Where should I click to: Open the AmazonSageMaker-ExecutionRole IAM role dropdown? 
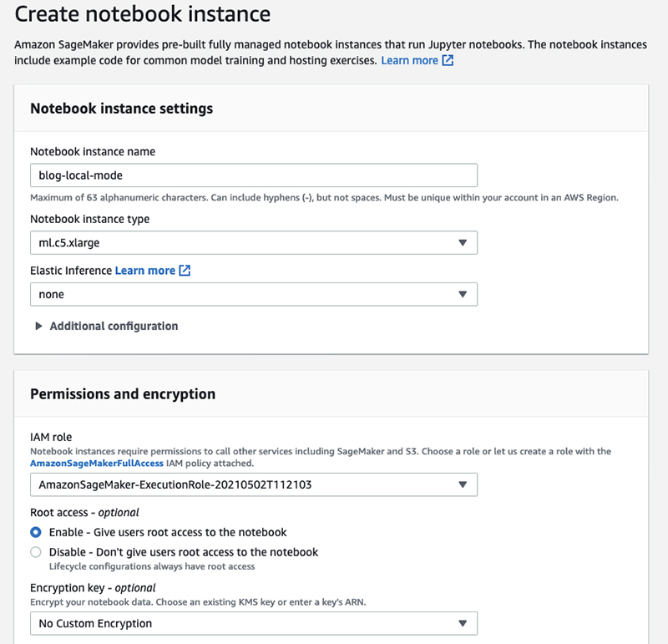pos(254,484)
